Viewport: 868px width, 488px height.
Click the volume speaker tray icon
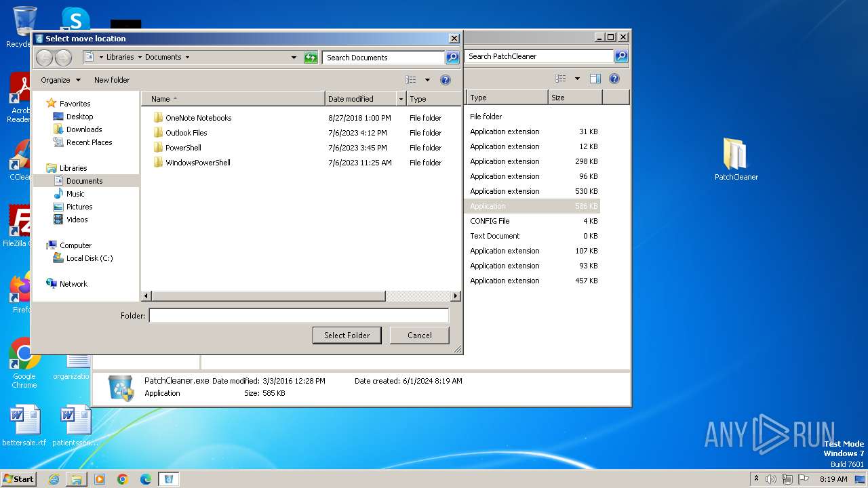pyautogui.click(x=771, y=479)
